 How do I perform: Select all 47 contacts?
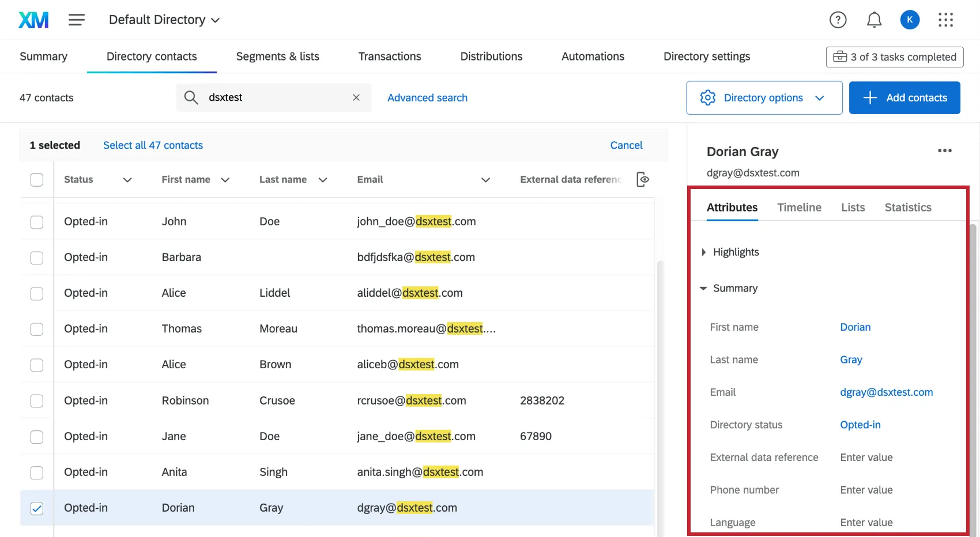(153, 145)
